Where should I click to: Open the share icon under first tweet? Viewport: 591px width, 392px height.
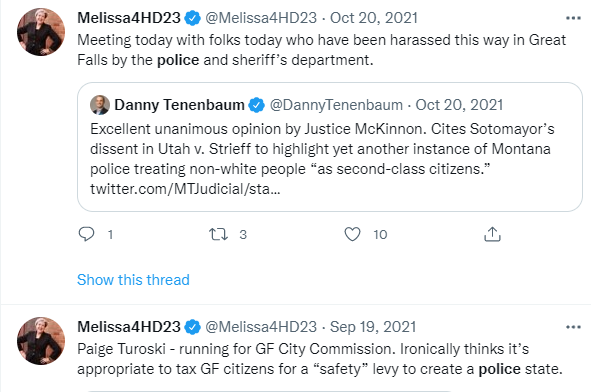click(492, 234)
